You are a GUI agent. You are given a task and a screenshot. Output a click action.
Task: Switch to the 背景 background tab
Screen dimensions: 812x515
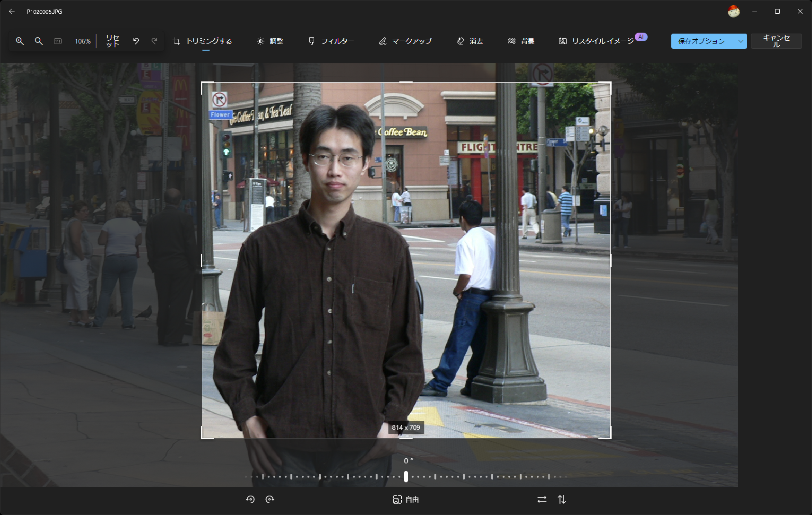[x=521, y=41]
